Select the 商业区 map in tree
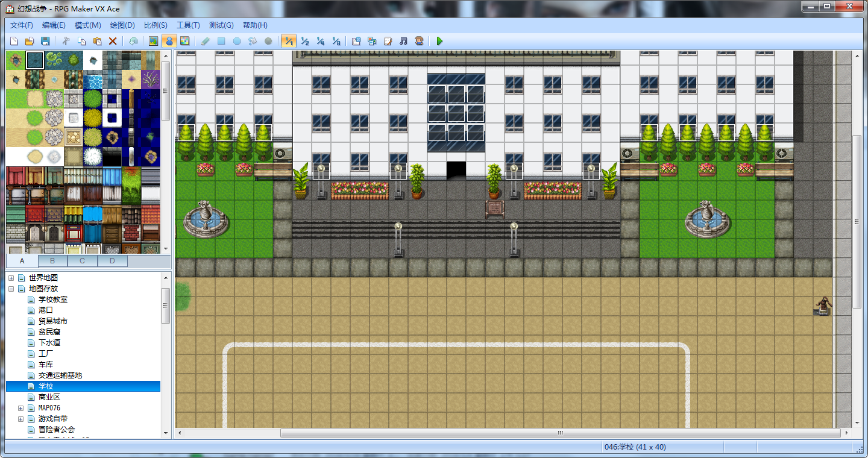 coord(49,397)
